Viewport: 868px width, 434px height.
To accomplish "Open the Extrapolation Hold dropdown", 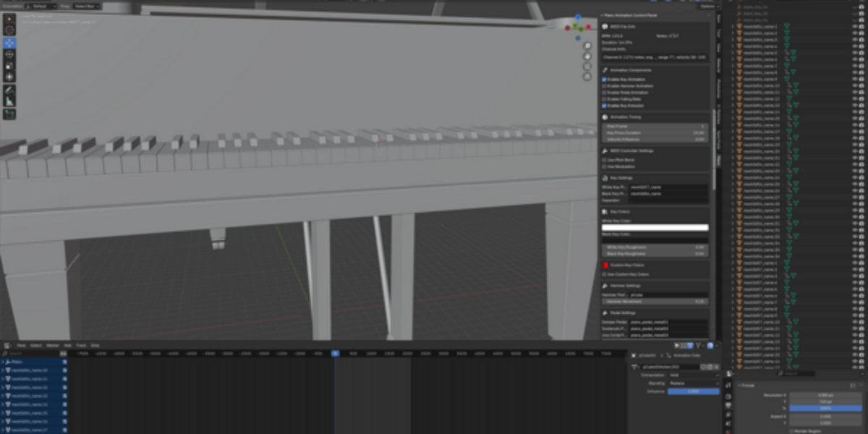I will tap(693, 376).
